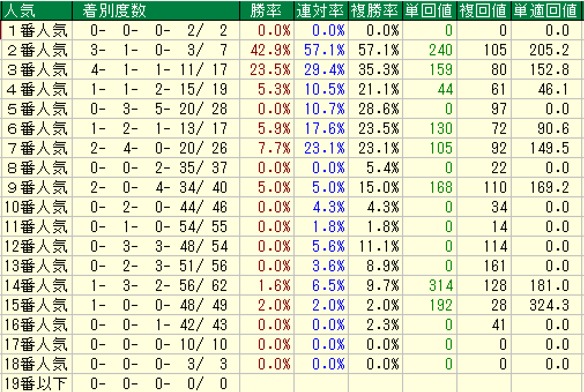
Task: Click the 46.1 単適回値 value
Action: (x=553, y=89)
